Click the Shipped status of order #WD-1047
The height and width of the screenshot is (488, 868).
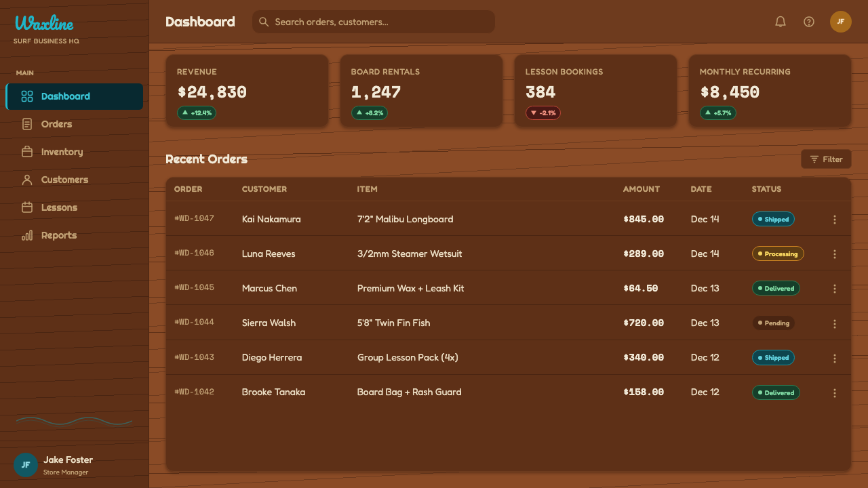773,220
